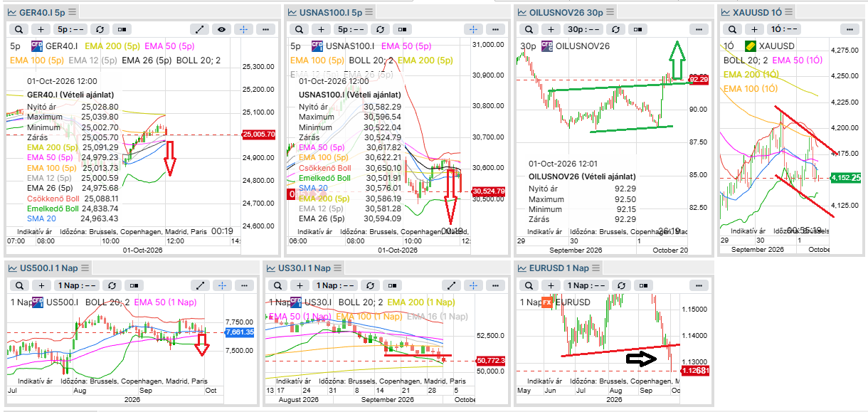This screenshot has height=412, width=868.
Task: Open USNAS100.I panel hamburger menu
Action: tap(369, 12)
